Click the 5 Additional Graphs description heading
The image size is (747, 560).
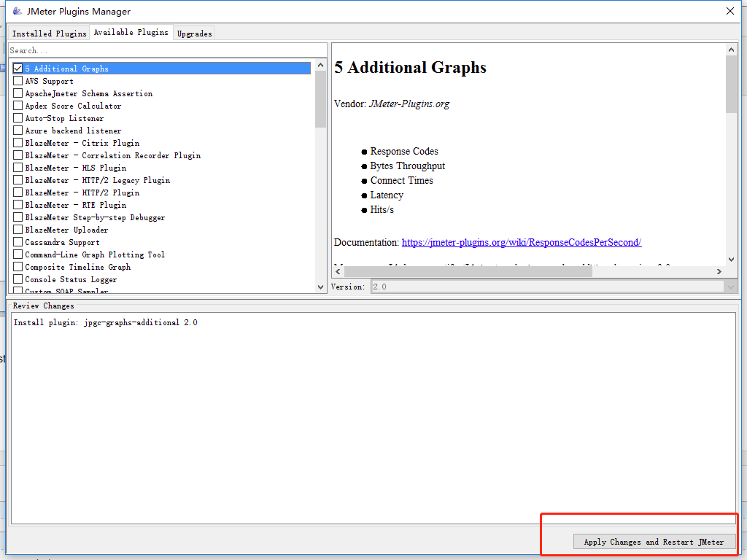pyautogui.click(x=410, y=67)
